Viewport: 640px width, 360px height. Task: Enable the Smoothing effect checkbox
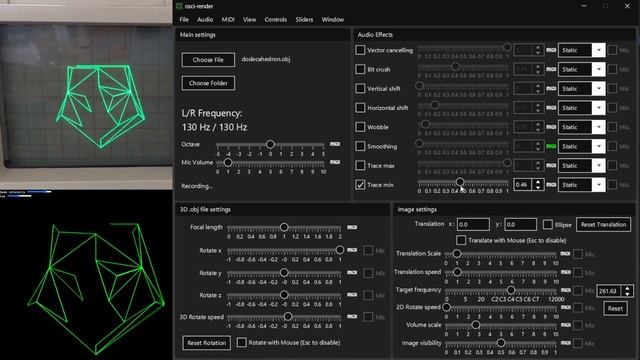click(x=360, y=146)
